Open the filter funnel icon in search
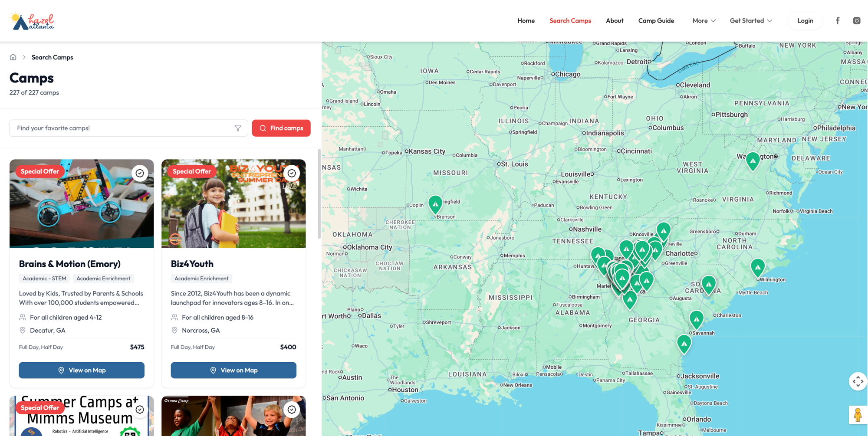Screen dimensions: 868x436 238,128
